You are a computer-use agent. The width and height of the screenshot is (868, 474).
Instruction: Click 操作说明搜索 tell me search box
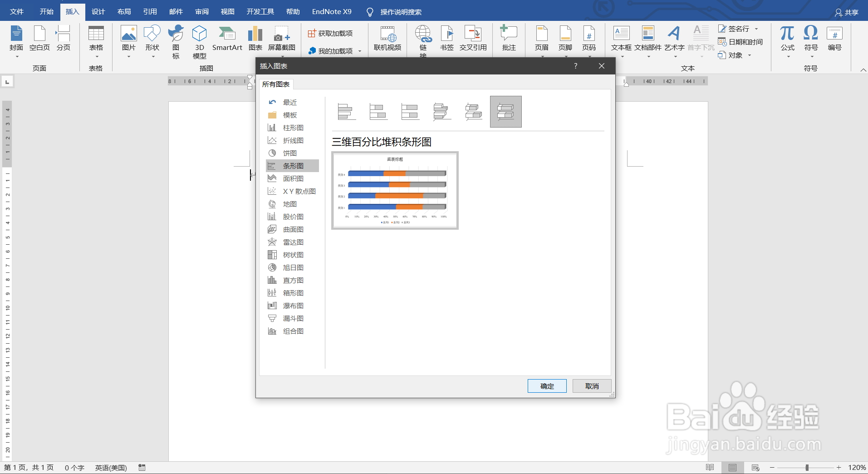(401, 12)
